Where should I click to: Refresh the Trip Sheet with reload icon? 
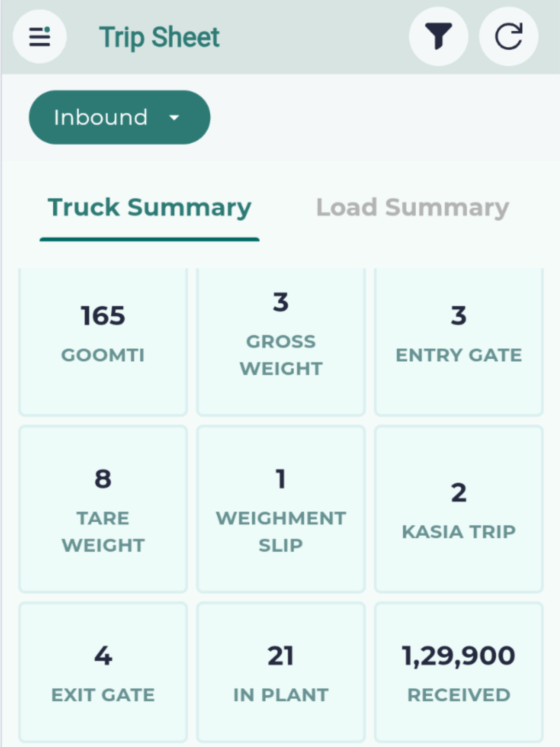pos(509,36)
